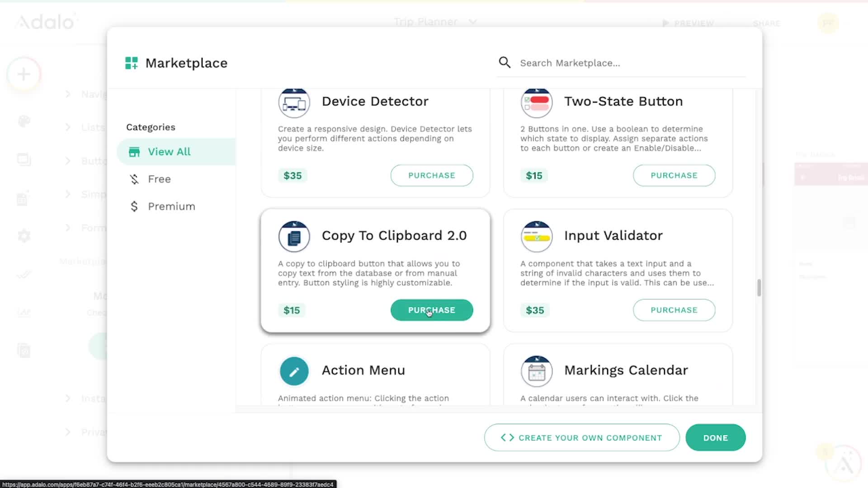Image resolution: width=868 pixels, height=488 pixels.
Task: Click the screens icon in the left sidebar
Action: click(24, 159)
